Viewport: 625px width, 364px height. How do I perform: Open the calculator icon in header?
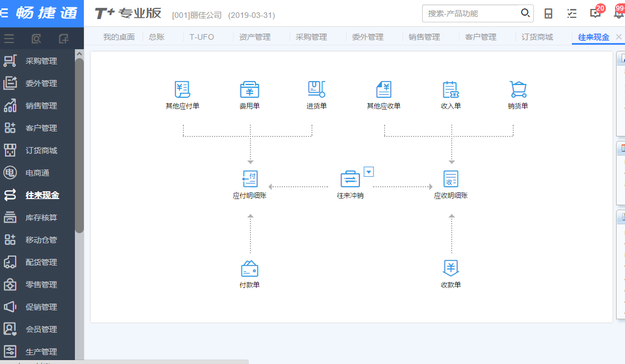pyautogui.click(x=548, y=13)
